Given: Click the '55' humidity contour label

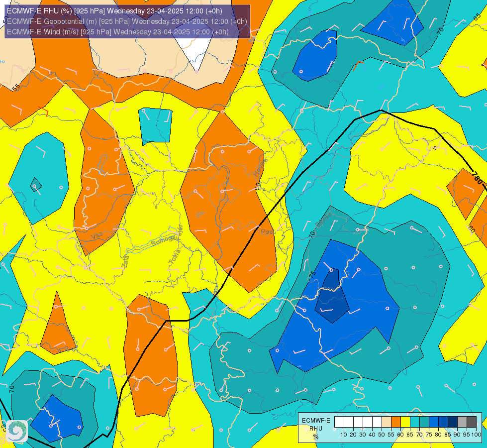Looking at the screenshot, I should [x=16, y=88].
